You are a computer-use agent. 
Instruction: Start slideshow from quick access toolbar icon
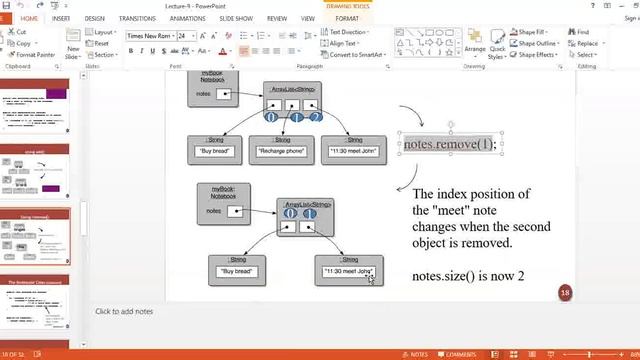pyautogui.click(x=54, y=5)
